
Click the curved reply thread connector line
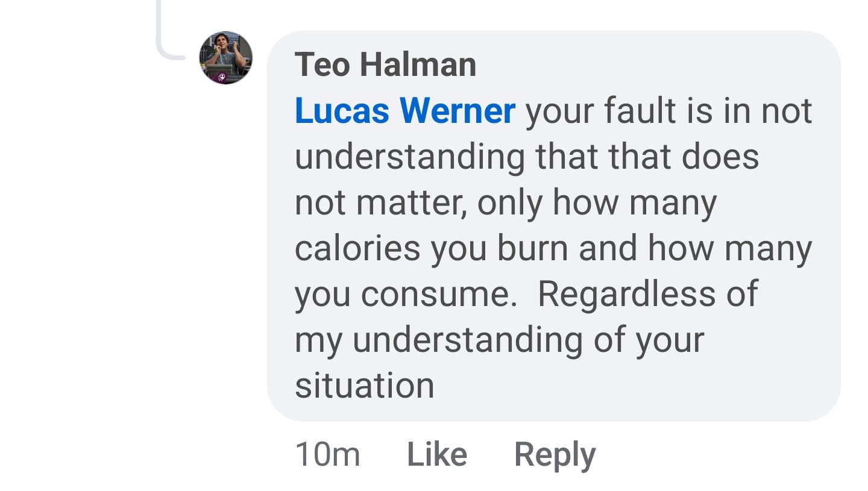pos(171,30)
